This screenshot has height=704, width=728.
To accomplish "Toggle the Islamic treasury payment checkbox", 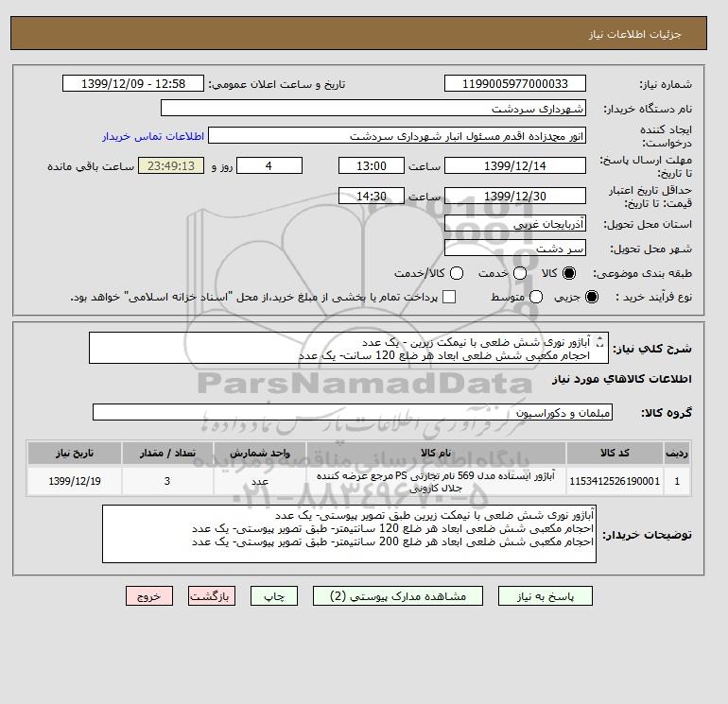I will [449, 297].
